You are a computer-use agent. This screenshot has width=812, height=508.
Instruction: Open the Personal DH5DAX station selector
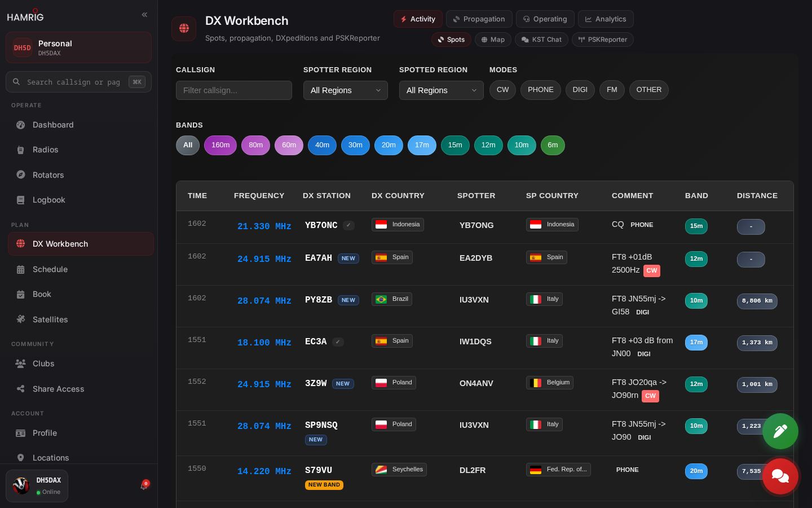(x=78, y=47)
